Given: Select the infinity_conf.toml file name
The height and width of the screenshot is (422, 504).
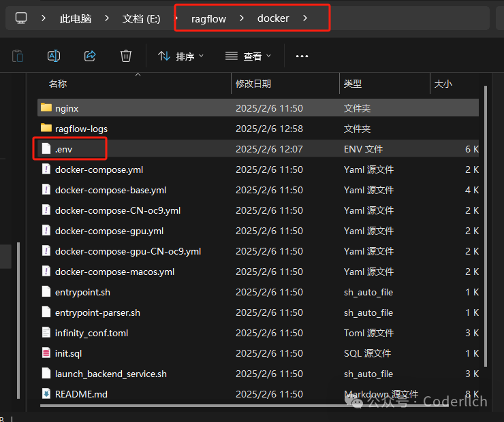Looking at the screenshot, I should tap(92, 333).
